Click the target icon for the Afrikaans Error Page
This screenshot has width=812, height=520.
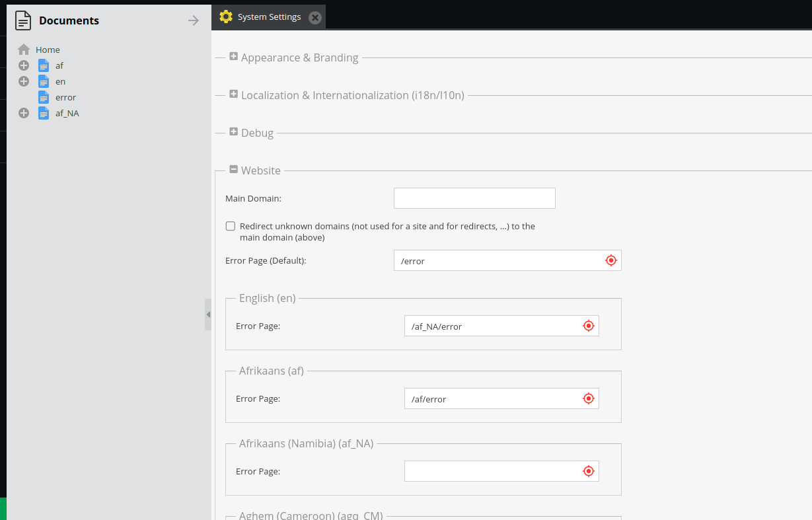[x=588, y=398]
